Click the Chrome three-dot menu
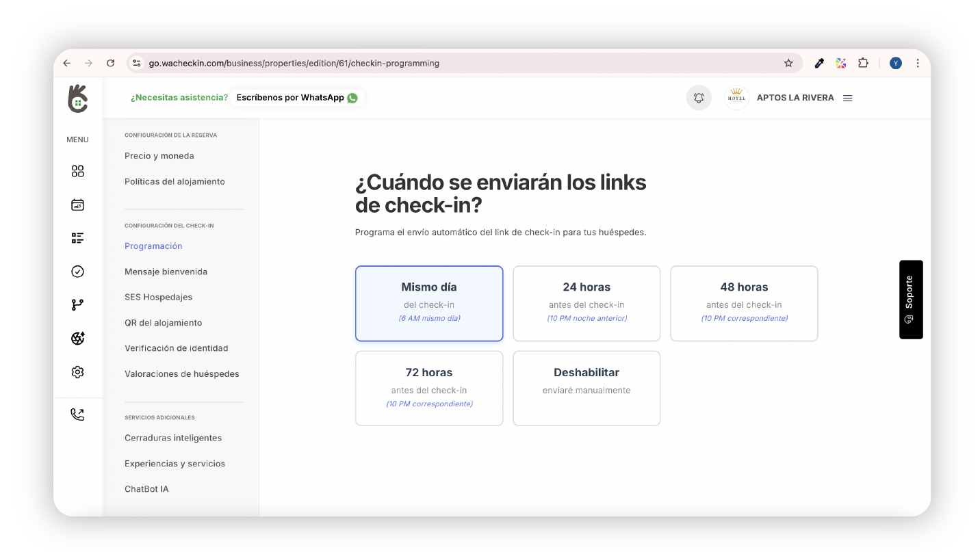This screenshot has width=980, height=552. [918, 63]
